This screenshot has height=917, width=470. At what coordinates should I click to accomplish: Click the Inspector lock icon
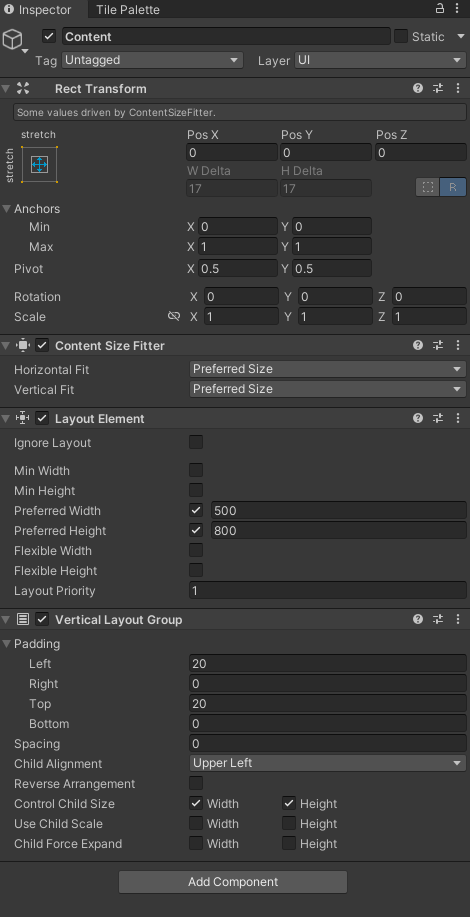tap(440, 8)
